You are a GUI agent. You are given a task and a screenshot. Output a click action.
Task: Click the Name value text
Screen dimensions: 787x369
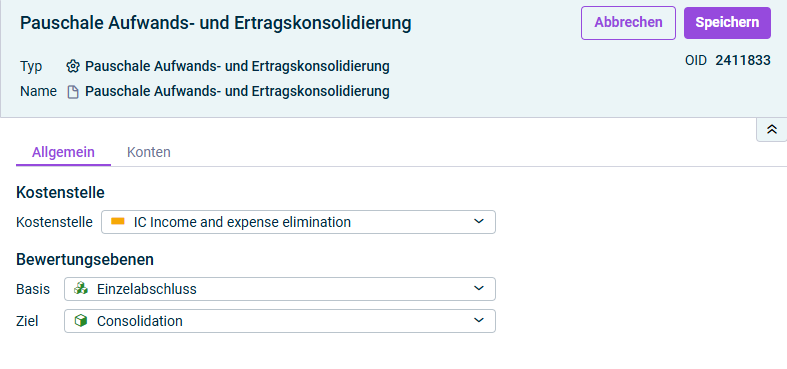coord(237,92)
